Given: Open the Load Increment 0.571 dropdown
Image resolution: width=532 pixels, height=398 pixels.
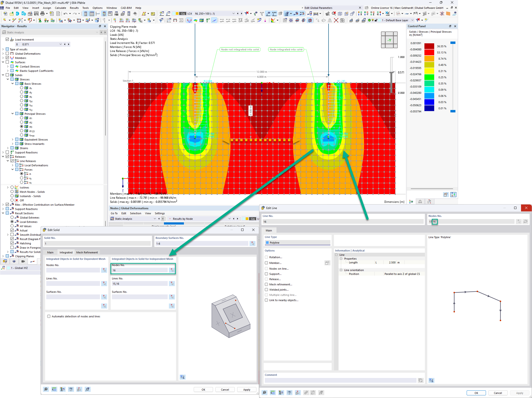Looking at the screenshot, I should click(x=60, y=44).
